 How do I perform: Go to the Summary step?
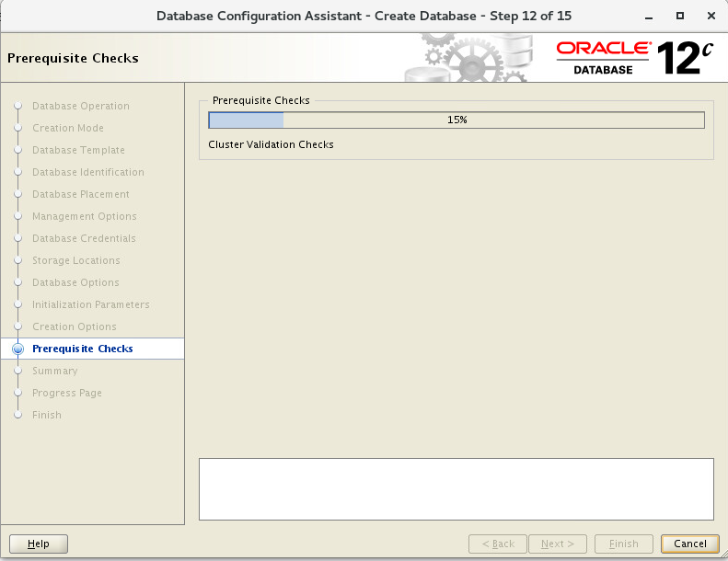[x=55, y=371]
